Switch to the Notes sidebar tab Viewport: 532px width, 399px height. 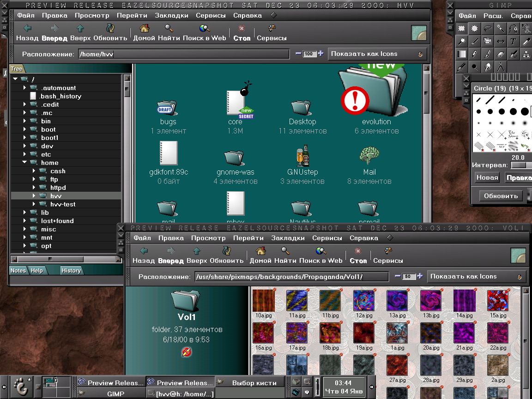pos(18,271)
